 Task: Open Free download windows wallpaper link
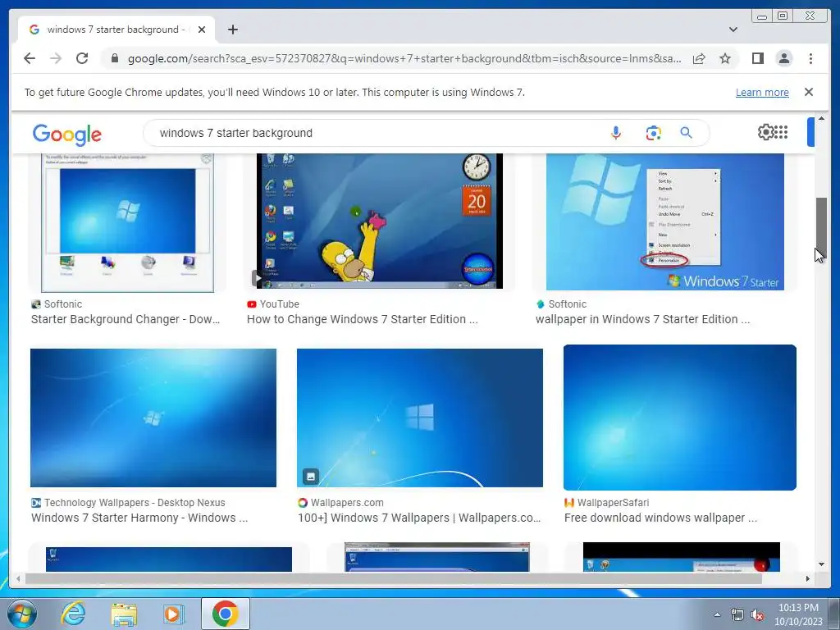(x=660, y=518)
